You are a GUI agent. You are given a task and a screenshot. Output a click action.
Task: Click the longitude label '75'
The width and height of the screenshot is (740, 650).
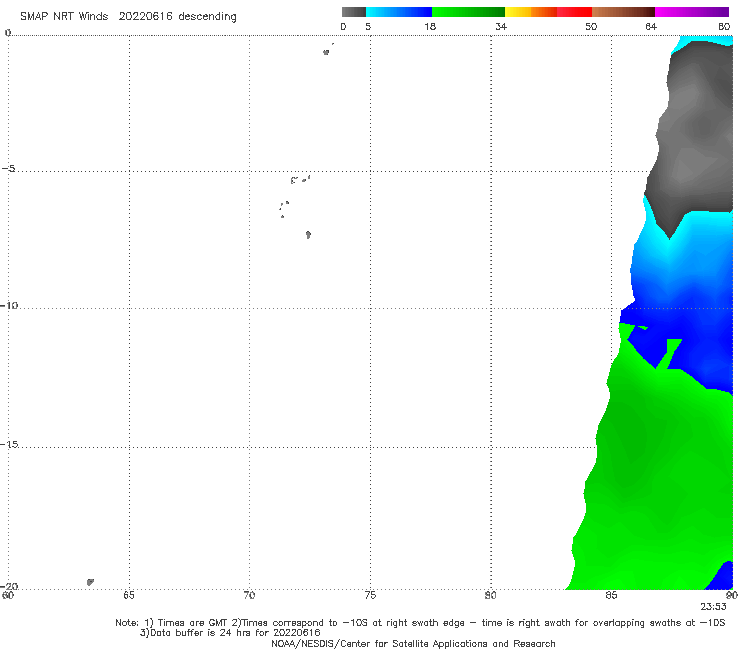point(370,595)
